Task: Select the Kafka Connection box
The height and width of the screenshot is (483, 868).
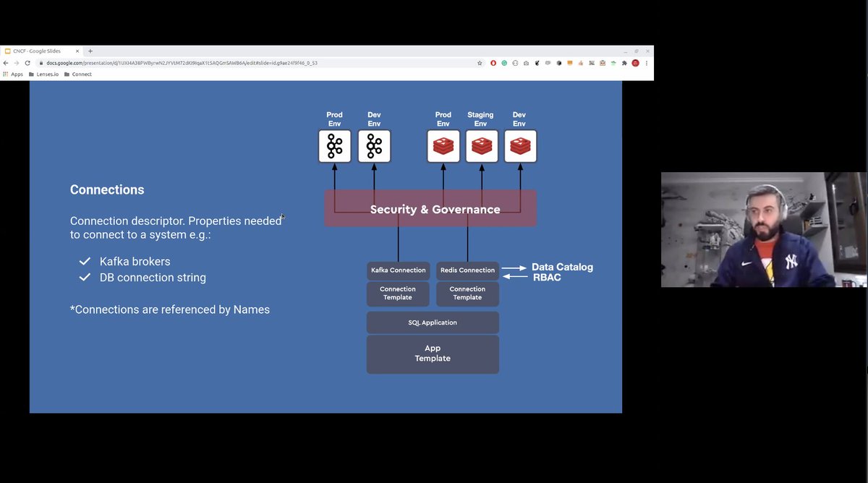Action: click(399, 270)
